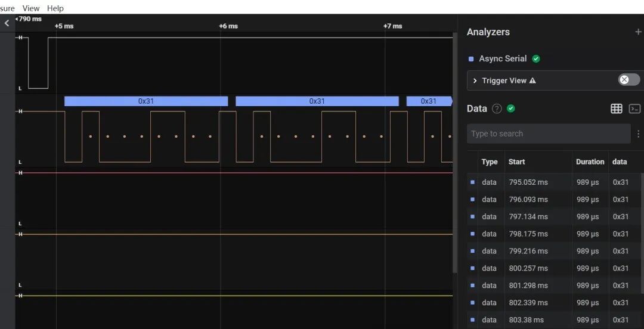Click in the Type to search field
This screenshot has height=329, width=644.
click(x=549, y=134)
